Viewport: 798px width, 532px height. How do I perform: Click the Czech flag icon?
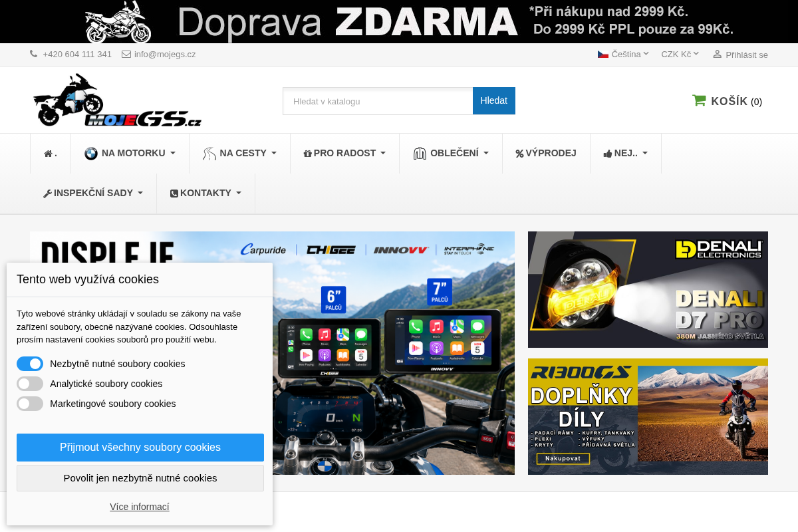click(603, 55)
